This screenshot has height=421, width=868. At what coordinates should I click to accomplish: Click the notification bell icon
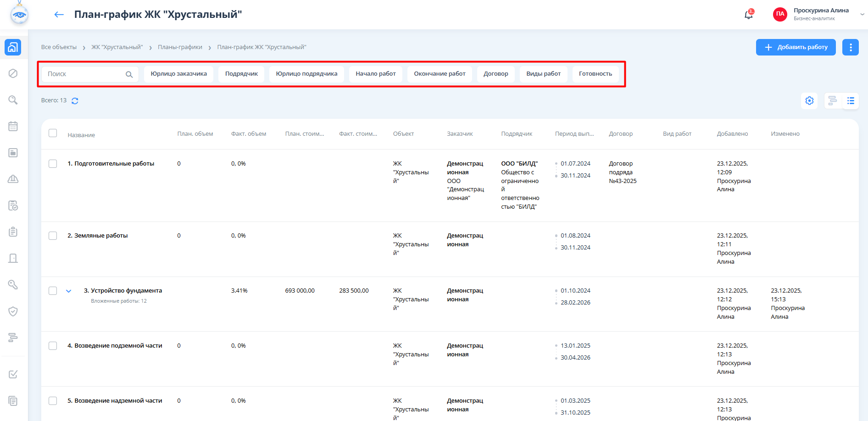748,15
